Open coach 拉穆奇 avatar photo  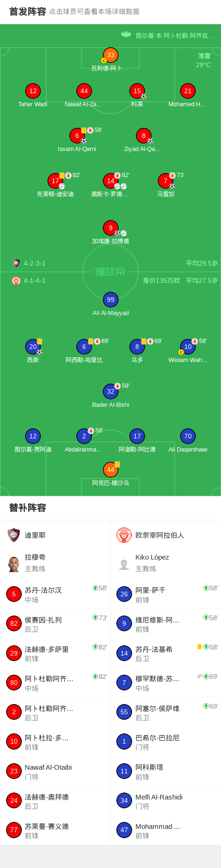[x=14, y=564]
